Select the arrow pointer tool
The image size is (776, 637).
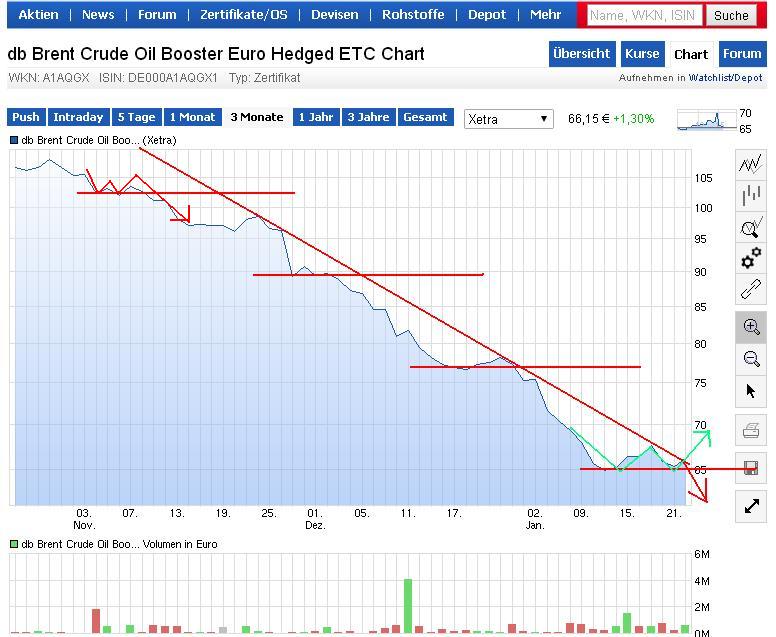coord(750,391)
